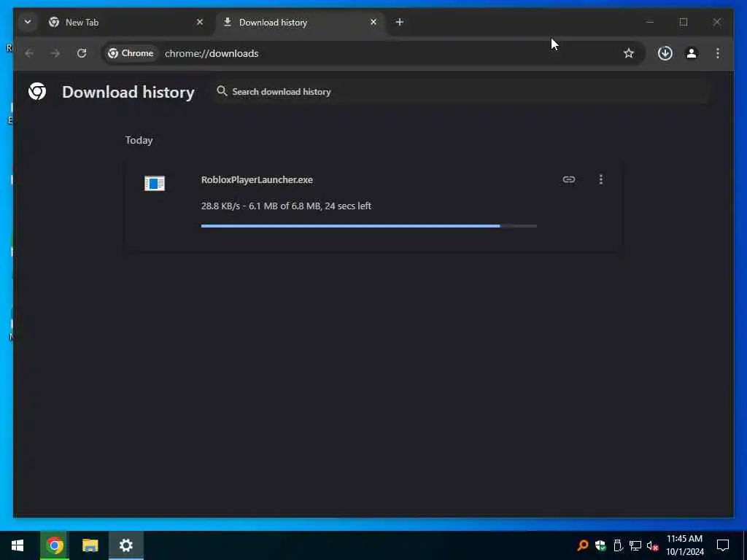Click orange magnifier tray icon
747x560 pixels.
(582, 545)
